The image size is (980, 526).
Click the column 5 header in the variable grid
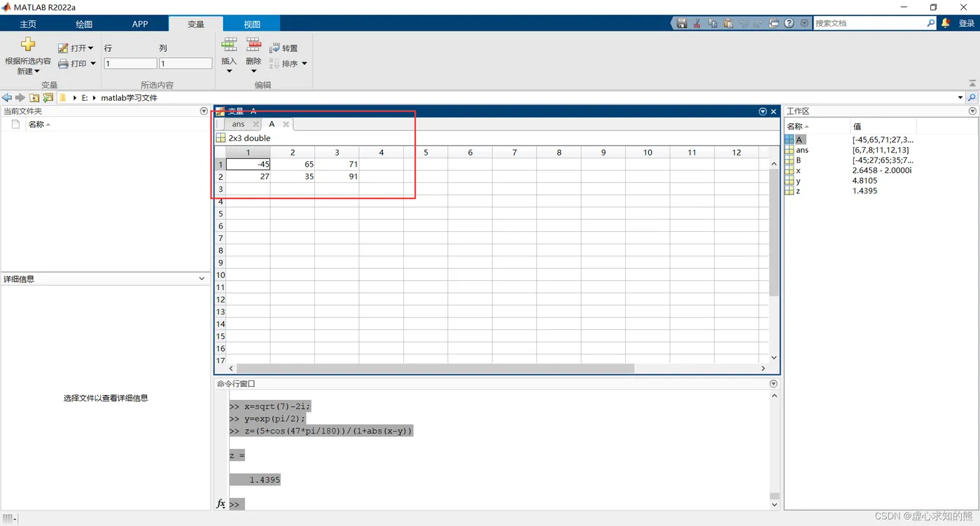point(426,152)
